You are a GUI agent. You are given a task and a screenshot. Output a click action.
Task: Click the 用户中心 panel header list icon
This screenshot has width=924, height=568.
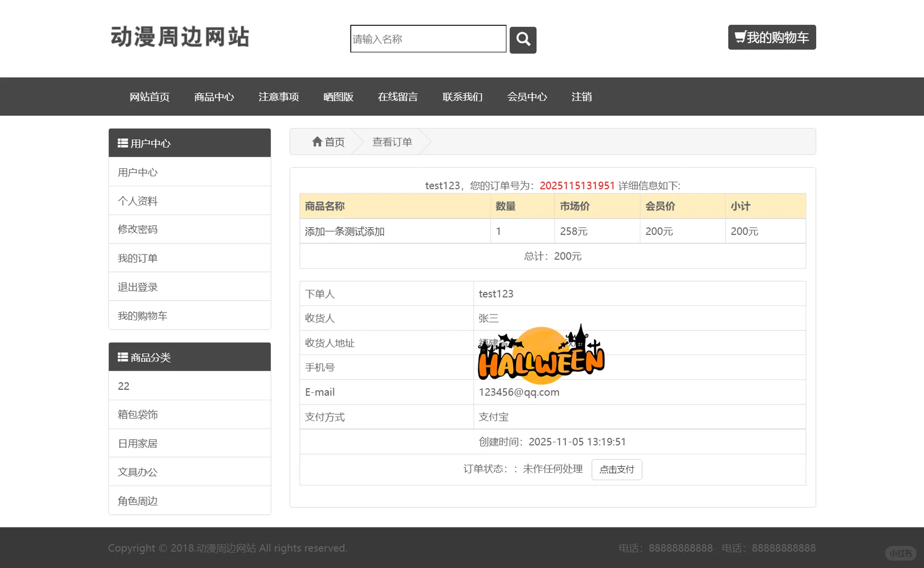tap(123, 143)
